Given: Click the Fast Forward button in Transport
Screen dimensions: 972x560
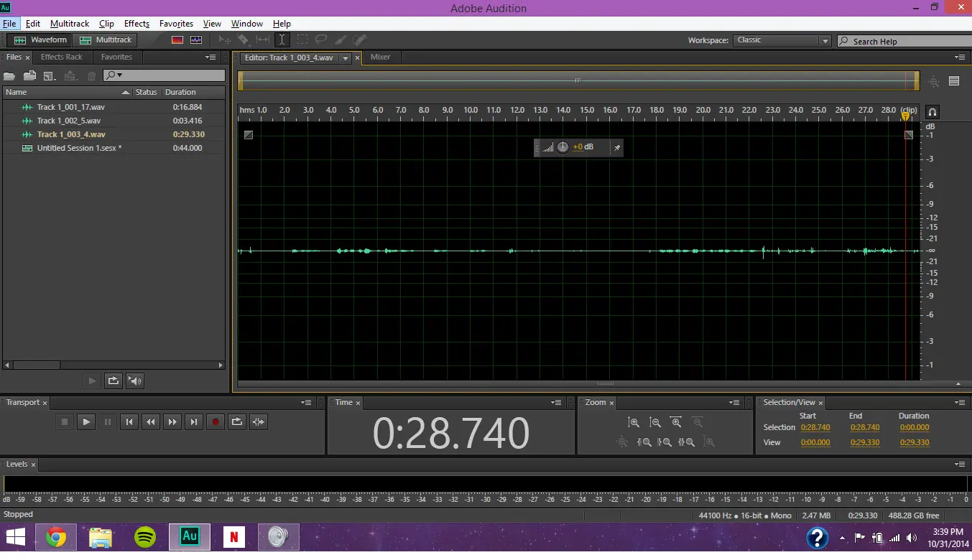Looking at the screenshot, I should tap(172, 422).
